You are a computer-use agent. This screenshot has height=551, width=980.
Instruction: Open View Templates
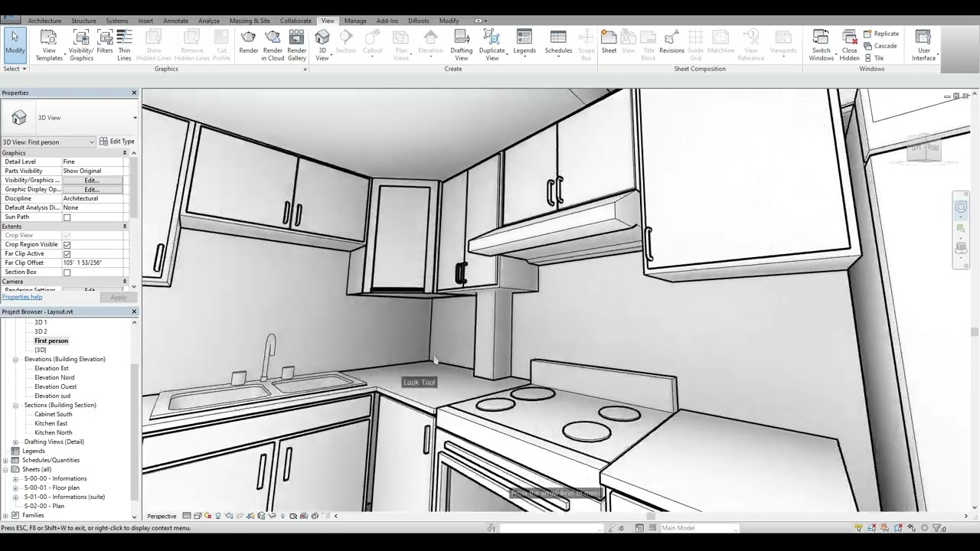point(49,45)
